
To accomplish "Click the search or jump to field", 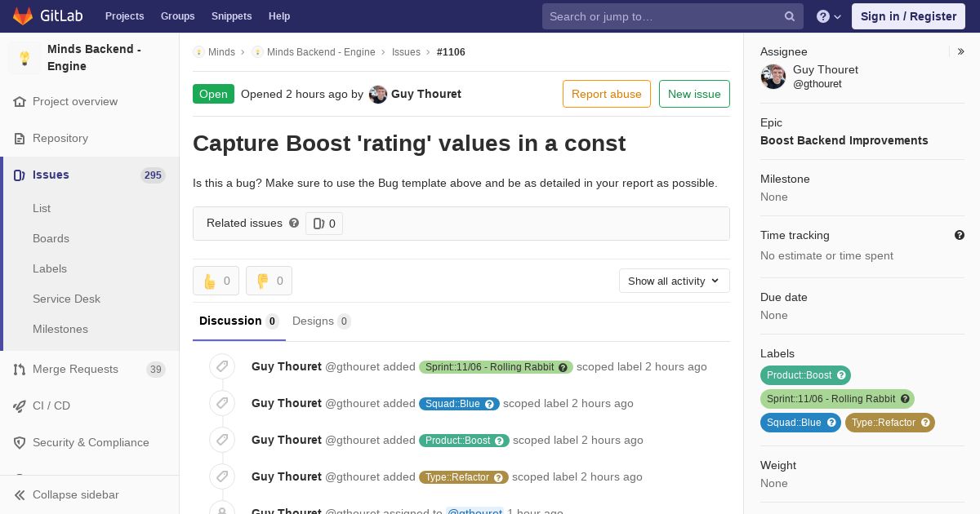I will click(673, 16).
